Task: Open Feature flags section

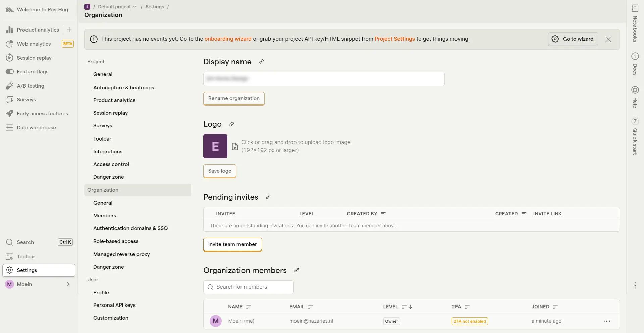Action: pos(39,72)
